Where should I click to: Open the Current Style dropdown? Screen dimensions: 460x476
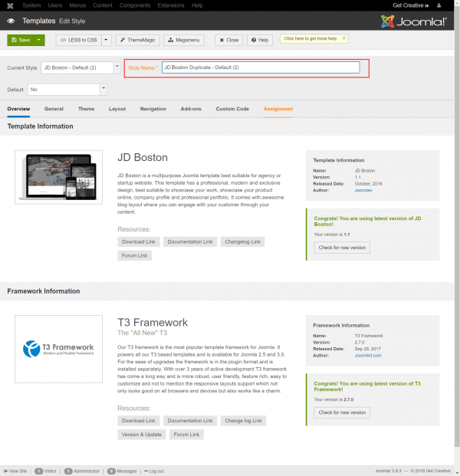[x=80, y=67]
